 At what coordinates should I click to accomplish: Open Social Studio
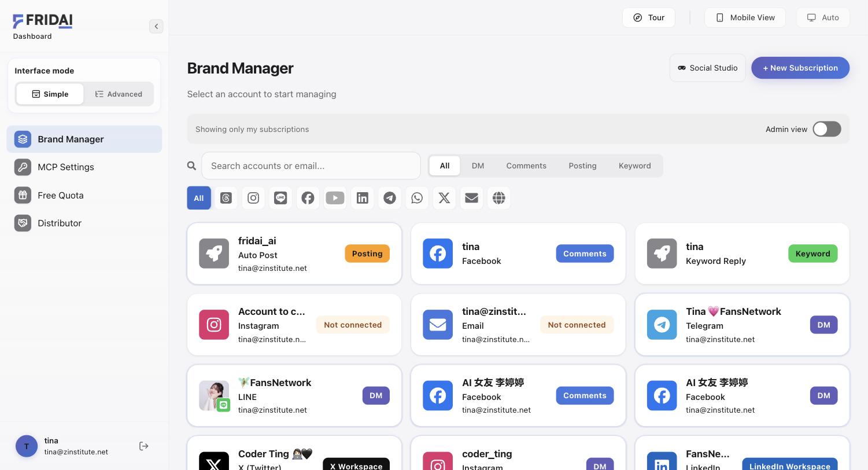pyautogui.click(x=708, y=68)
